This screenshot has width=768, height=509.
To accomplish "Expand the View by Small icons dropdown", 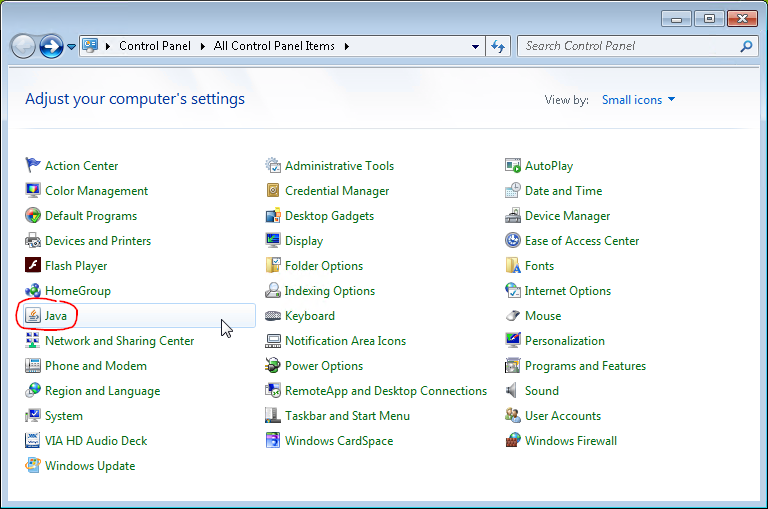I will coord(638,99).
